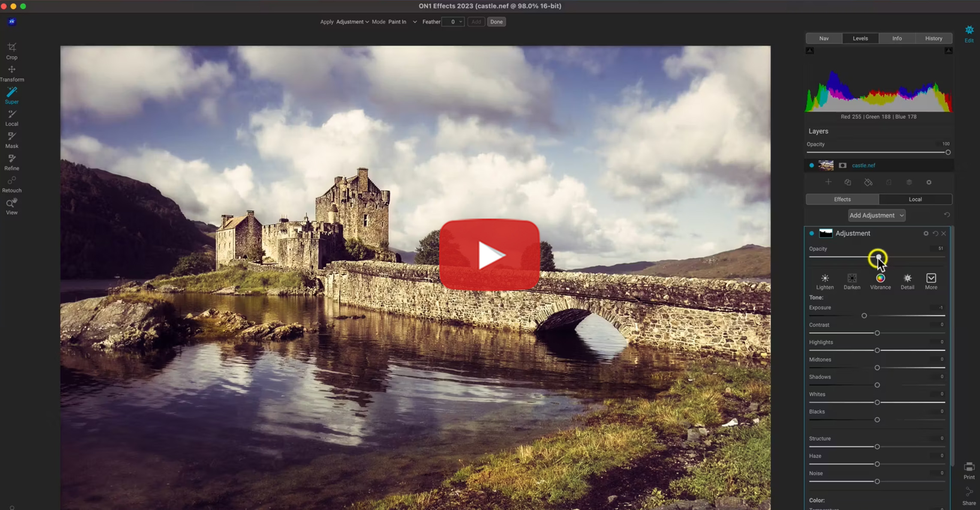Click the Contrast slider handle
Viewport: 980px width, 510px height.
[x=877, y=333]
